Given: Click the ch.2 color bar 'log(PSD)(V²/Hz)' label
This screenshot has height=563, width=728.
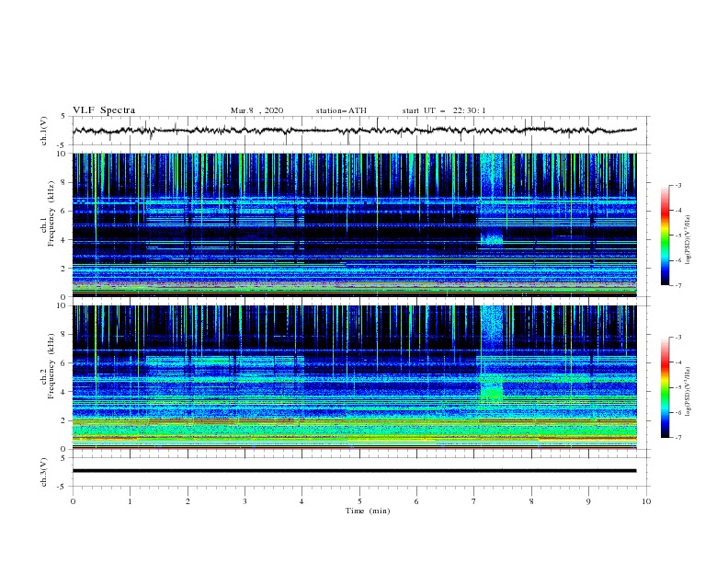Looking at the screenshot, I should [688, 392].
